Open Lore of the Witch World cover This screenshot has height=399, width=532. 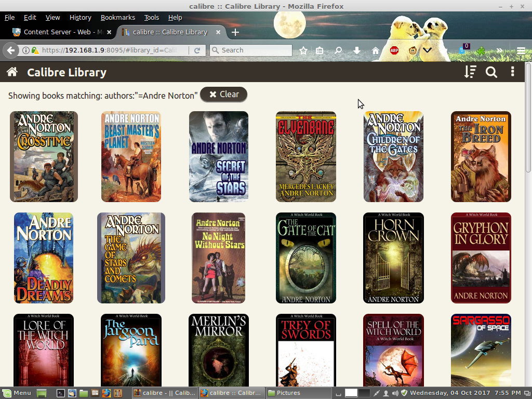pyautogui.click(x=44, y=350)
